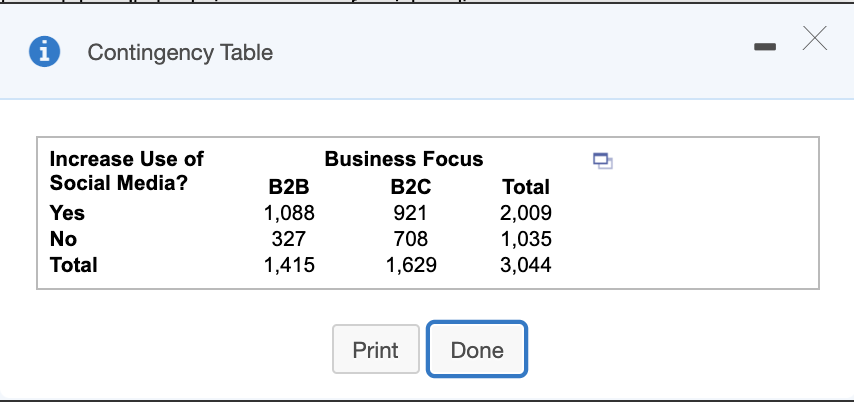Image resolution: width=854 pixels, height=402 pixels.
Task: Select the No row label
Action: 63,239
